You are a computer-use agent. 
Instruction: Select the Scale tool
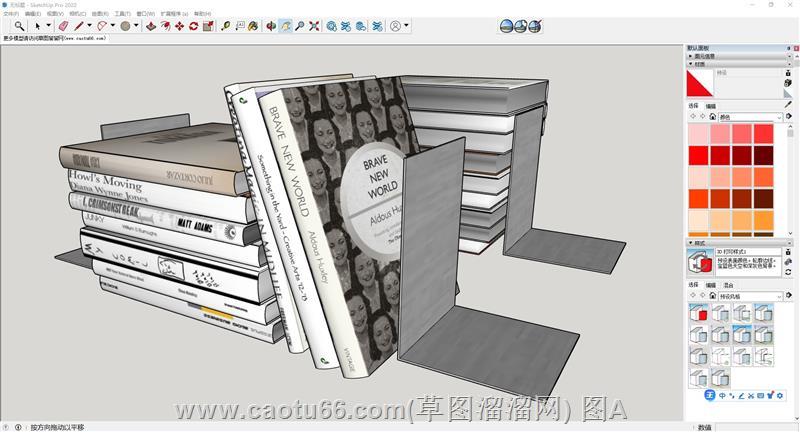pyautogui.click(x=208, y=26)
